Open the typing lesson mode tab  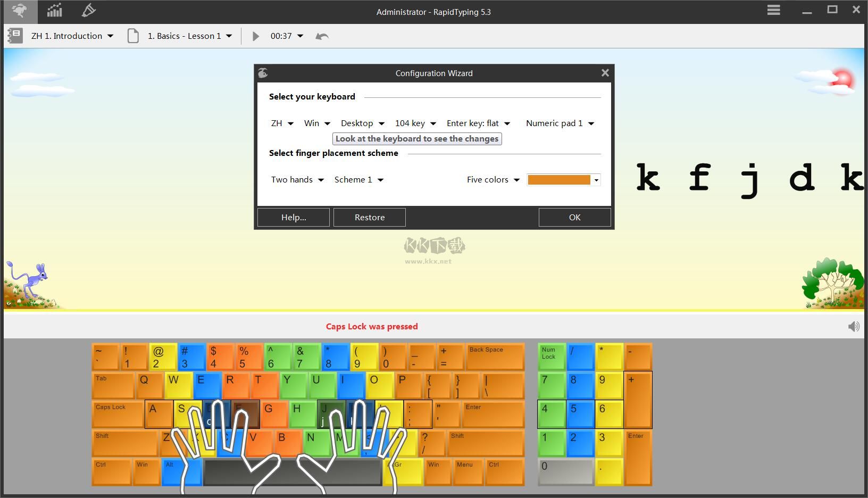pos(19,11)
